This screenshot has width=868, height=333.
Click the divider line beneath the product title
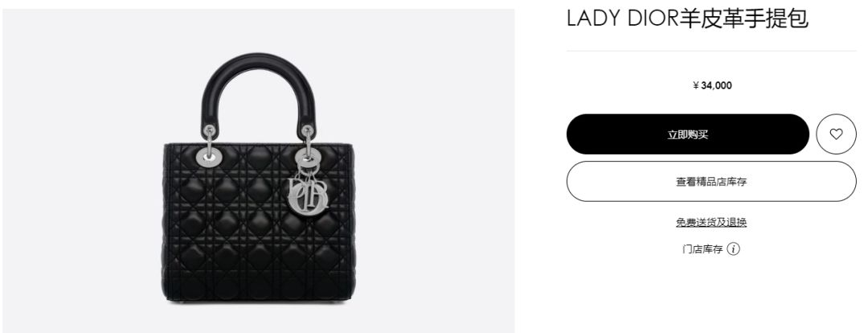[x=711, y=51]
